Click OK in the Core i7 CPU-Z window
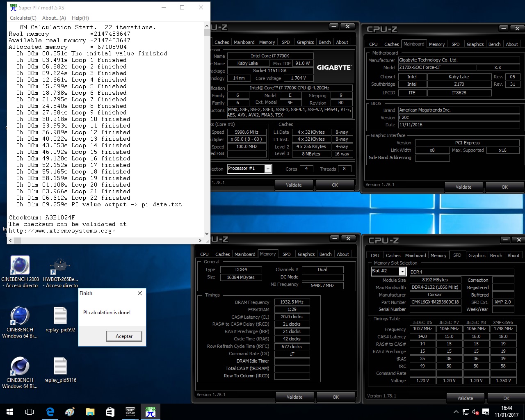Image resolution: width=525 pixels, height=420 pixels. (x=335, y=185)
